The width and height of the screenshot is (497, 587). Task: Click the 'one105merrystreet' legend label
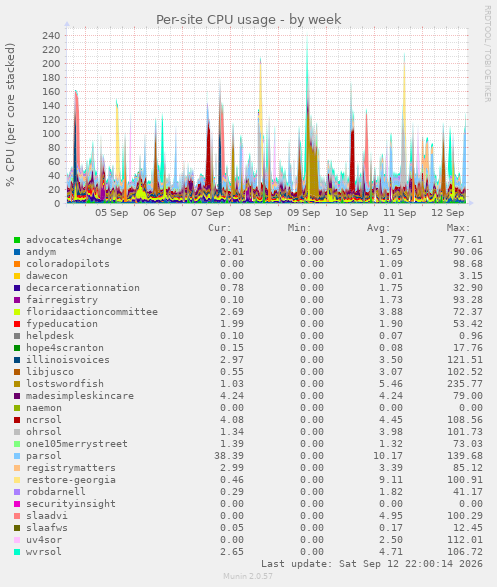pos(77,444)
